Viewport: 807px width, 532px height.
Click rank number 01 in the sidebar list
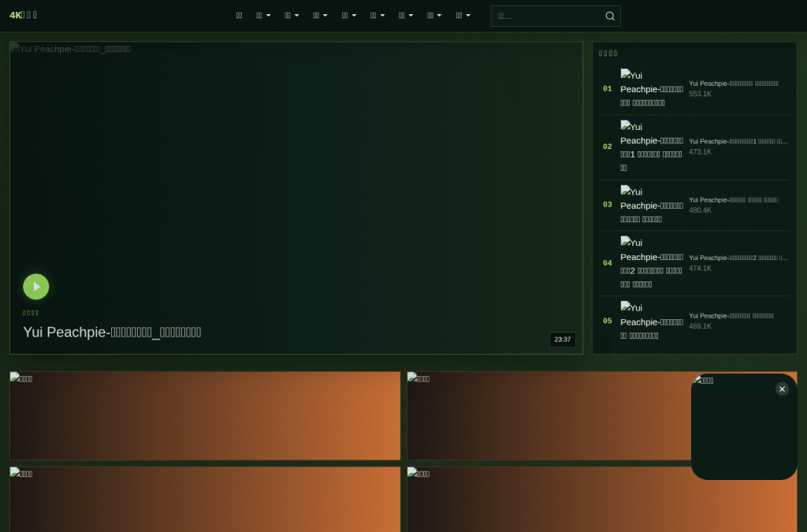coord(608,88)
